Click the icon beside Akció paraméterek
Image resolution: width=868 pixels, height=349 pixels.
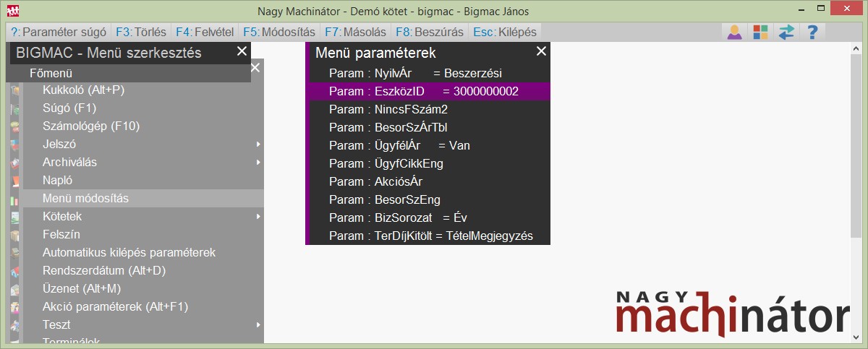pos(16,306)
